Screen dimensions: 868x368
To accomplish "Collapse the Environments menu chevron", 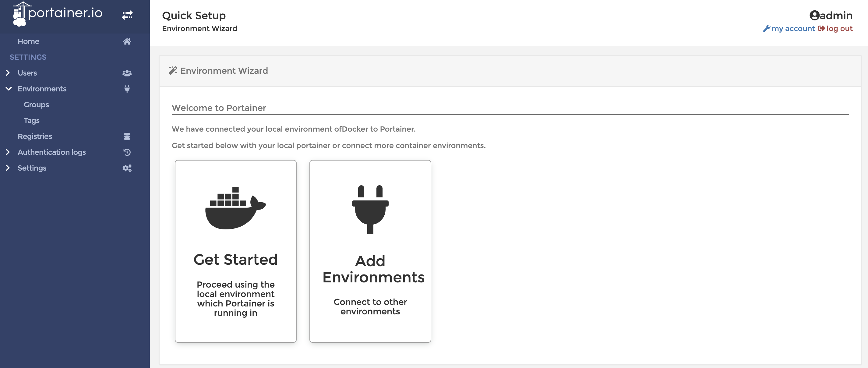I will tap(9, 89).
